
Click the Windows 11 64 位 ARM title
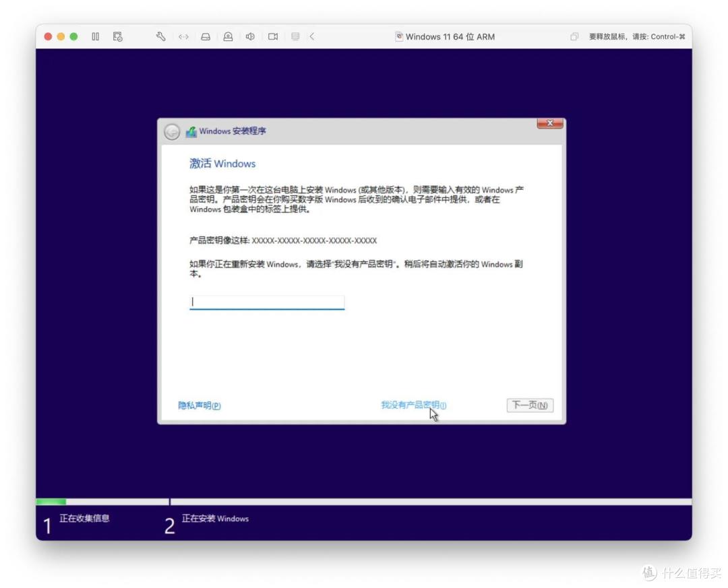tap(450, 36)
